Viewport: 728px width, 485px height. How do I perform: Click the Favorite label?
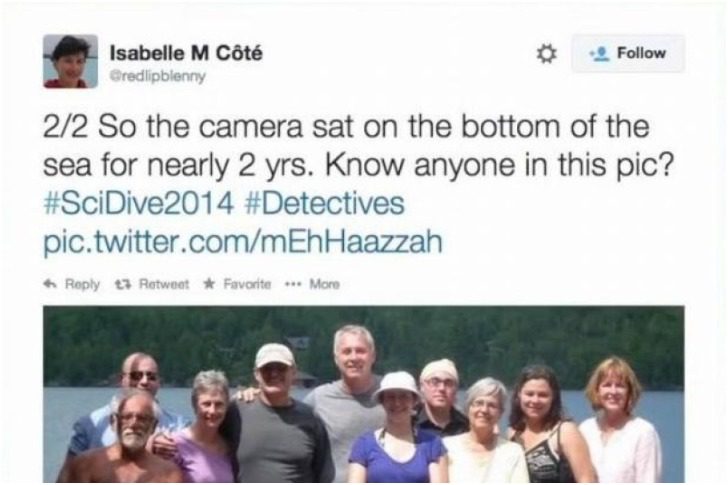point(247,283)
